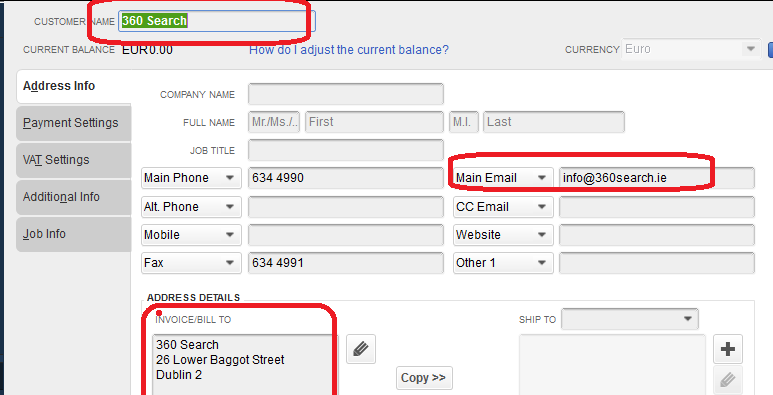This screenshot has width=773, height=395.
Task: Click the Customer Name field with 360 Search
Action: click(216, 21)
